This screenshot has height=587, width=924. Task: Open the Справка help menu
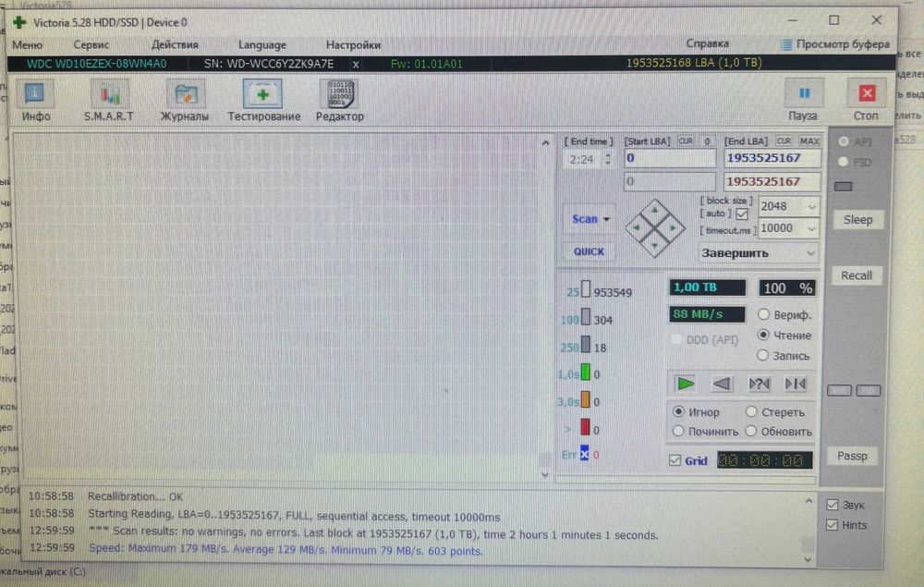click(x=707, y=43)
